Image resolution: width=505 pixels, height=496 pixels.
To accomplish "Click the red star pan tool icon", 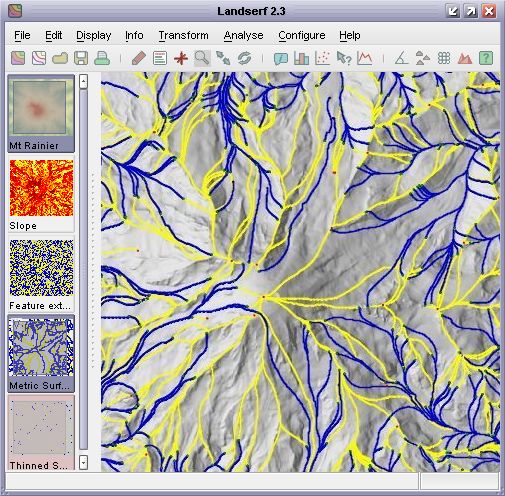I will 181,58.
